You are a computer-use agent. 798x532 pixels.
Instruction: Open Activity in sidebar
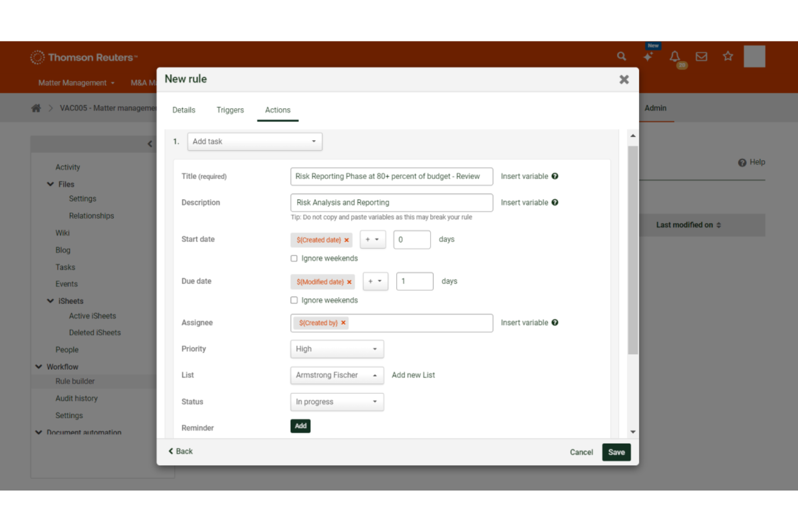click(x=67, y=168)
